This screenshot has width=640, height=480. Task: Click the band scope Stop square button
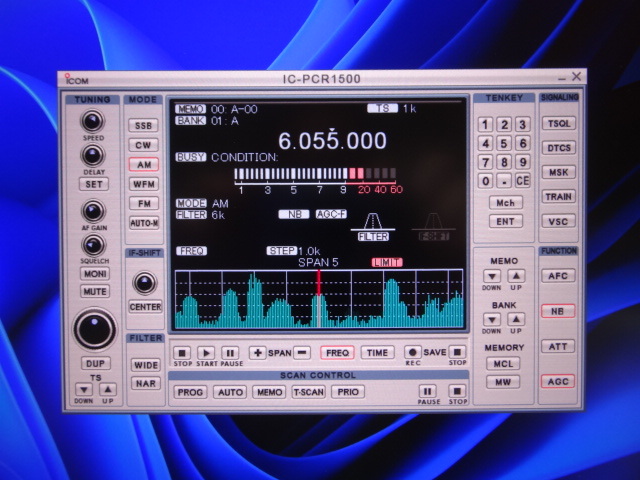[x=182, y=352]
